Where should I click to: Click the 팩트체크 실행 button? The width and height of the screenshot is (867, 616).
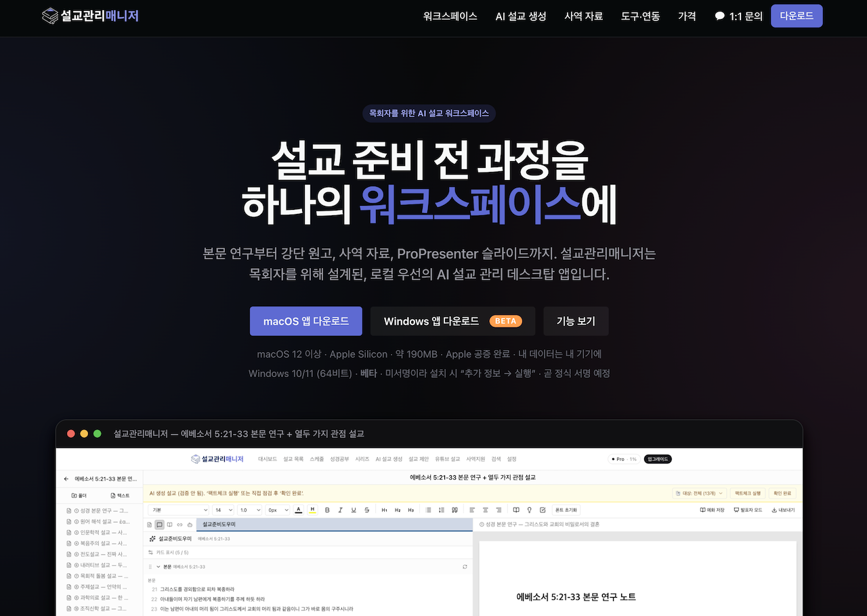pyautogui.click(x=748, y=493)
